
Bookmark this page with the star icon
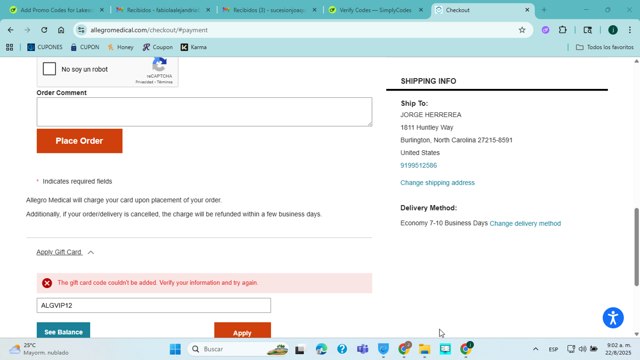point(522,30)
